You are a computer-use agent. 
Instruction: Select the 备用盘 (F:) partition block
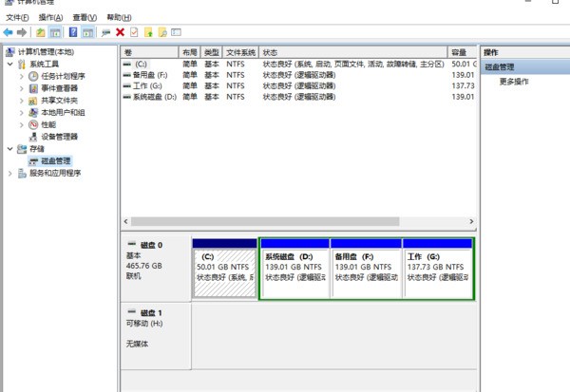coord(366,269)
